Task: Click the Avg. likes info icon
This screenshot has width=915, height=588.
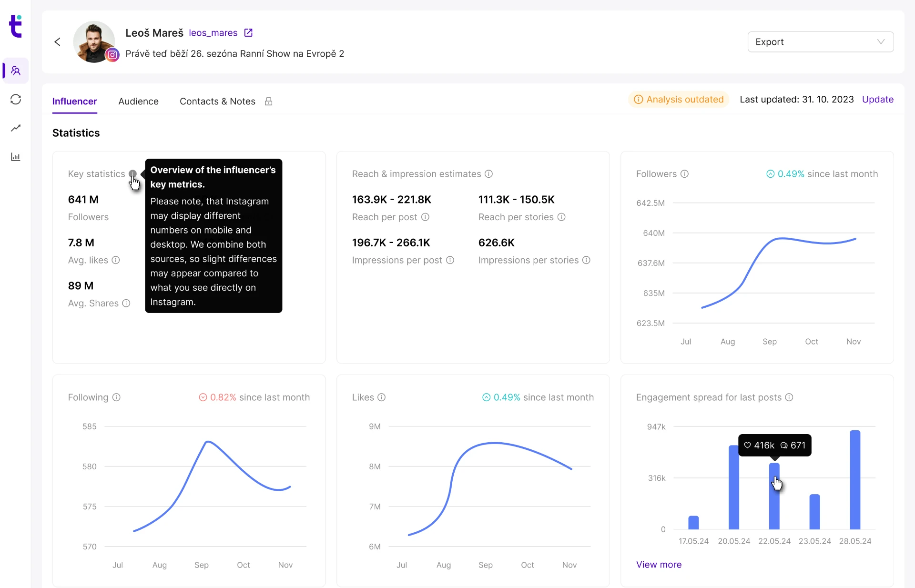Action: pyautogui.click(x=116, y=260)
